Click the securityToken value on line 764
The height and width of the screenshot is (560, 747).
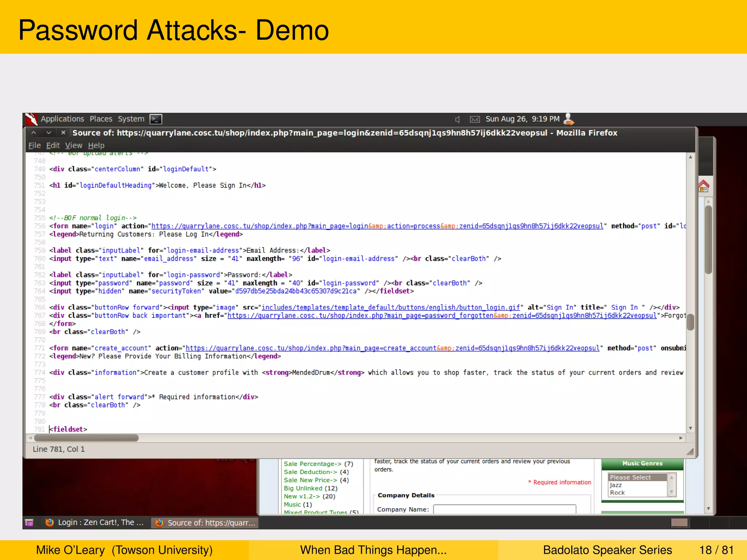(295, 291)
